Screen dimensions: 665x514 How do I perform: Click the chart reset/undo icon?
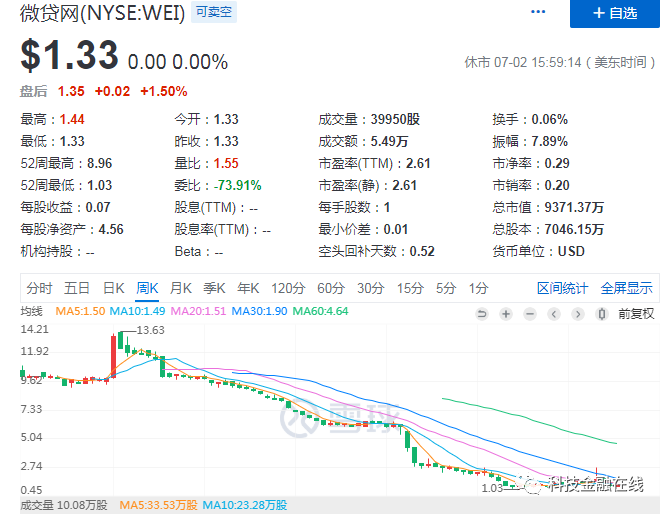coord(482,314)
